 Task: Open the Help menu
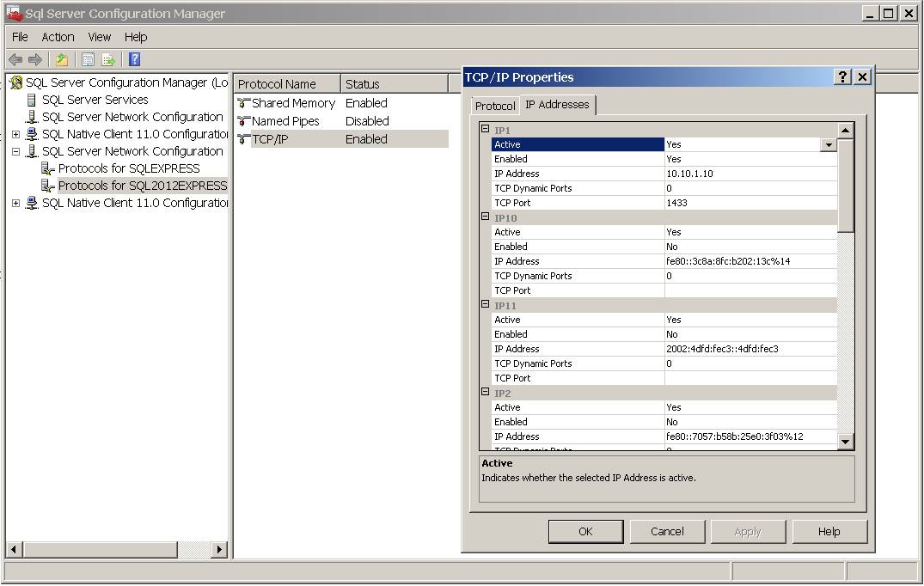(x=136, y=37)
